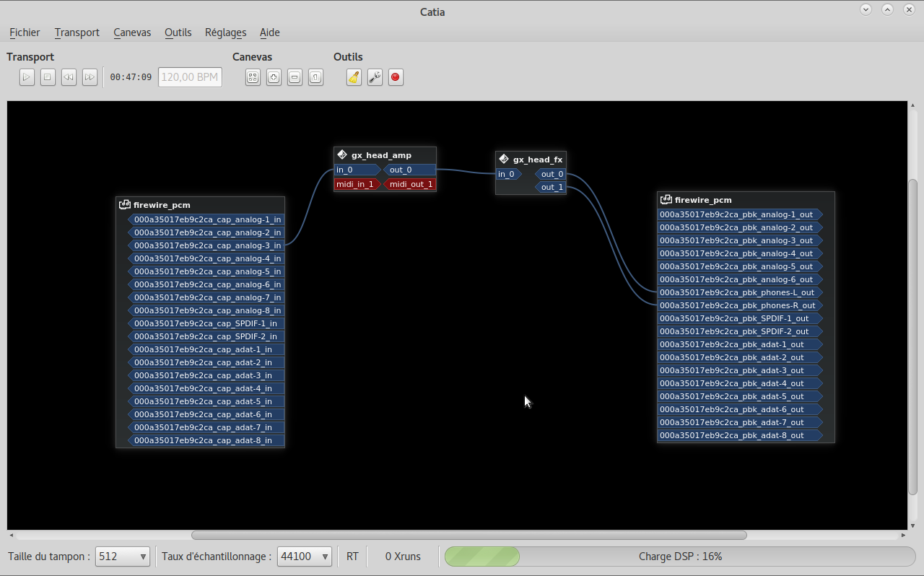This screenshot has width=924, height=576.
Task: Select the pbk_adat-1_out port
Action: click(x=741, y=344)
